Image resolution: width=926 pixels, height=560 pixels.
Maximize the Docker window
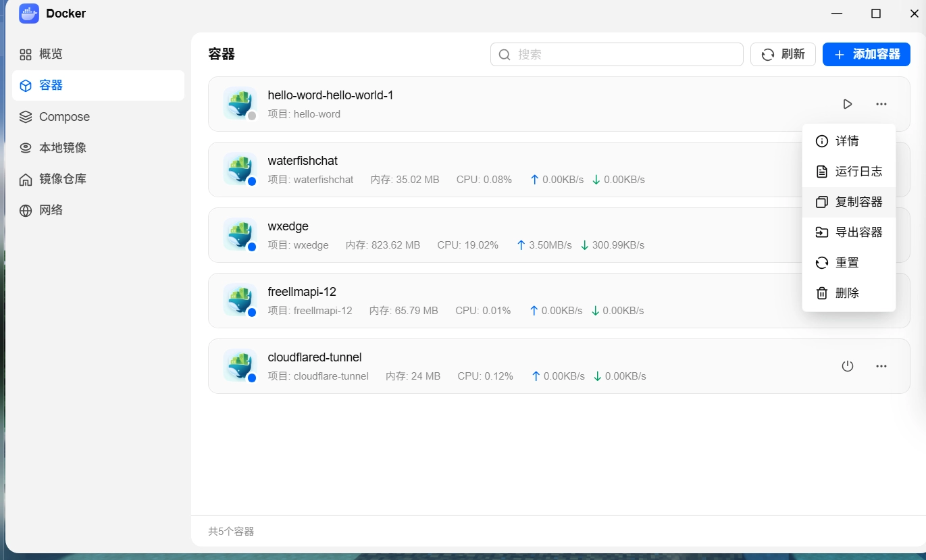coord(876,14)
